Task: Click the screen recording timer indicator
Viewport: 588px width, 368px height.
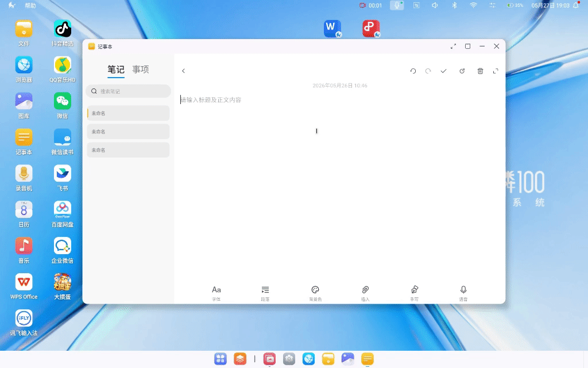Action: click(370, 5)
